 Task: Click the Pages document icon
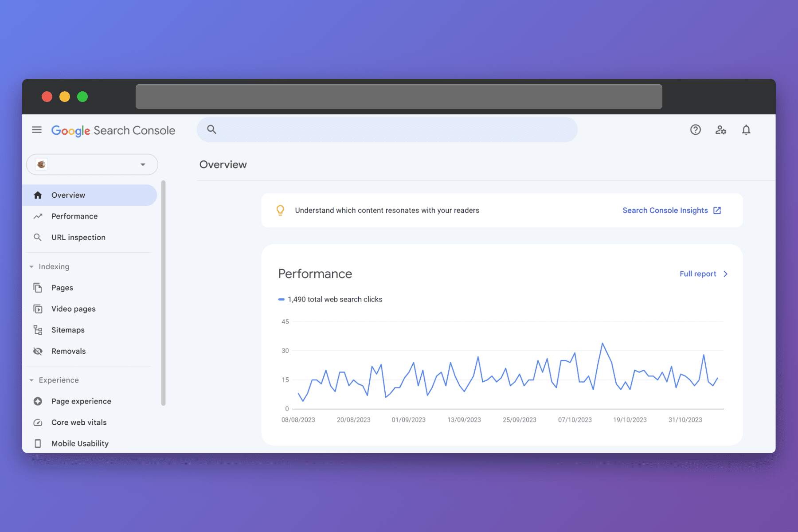click(38, 288)
